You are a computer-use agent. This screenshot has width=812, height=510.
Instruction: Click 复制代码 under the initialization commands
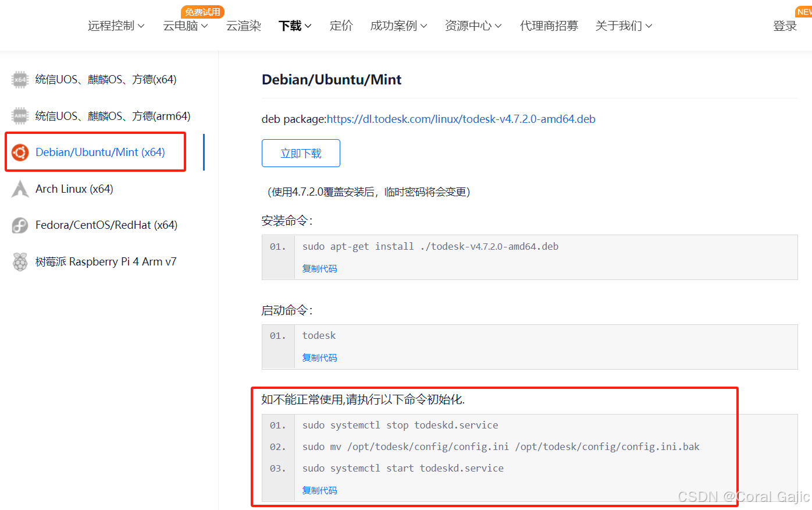pyautogui.click(x=319, y=490)
